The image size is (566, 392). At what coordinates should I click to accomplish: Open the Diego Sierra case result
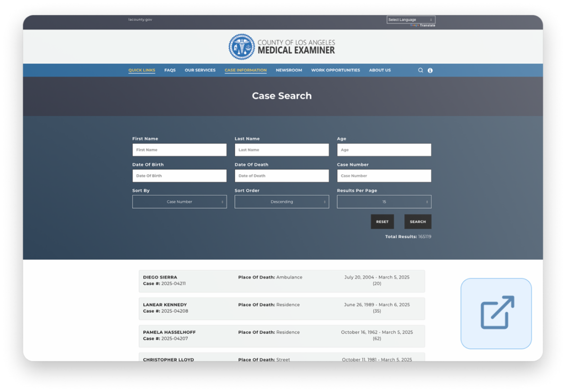pyautogui.click(x=160, y=278)
